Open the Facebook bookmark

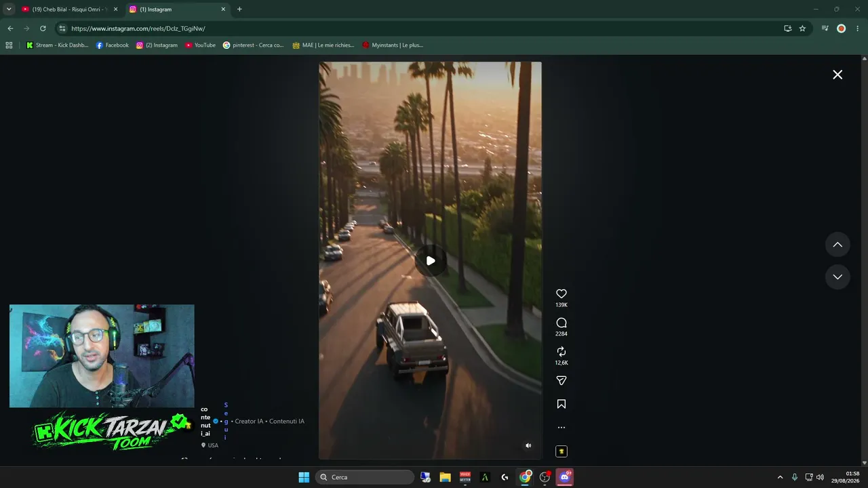tap(113, 45)
